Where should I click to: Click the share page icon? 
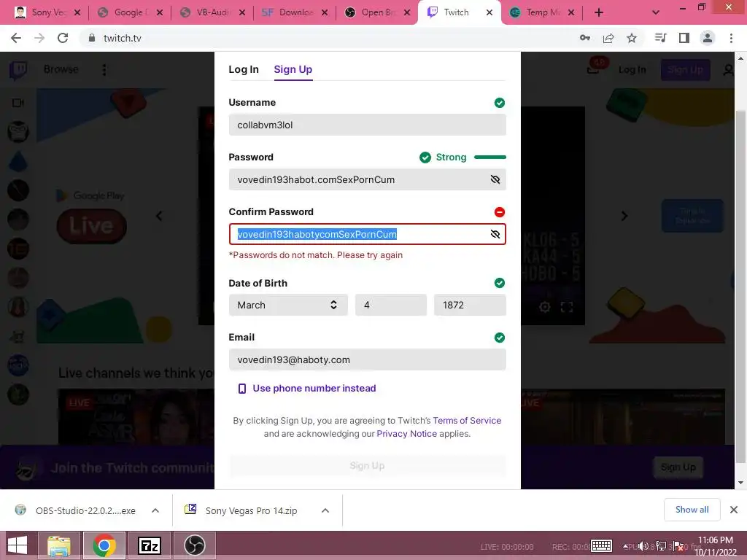tap(608, 38)
